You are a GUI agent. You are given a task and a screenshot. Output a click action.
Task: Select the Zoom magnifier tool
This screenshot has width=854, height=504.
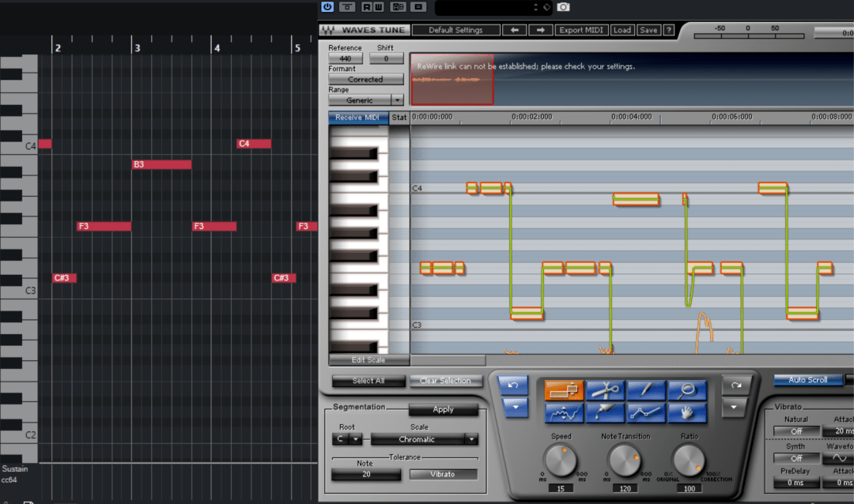[x=687, y=390]
